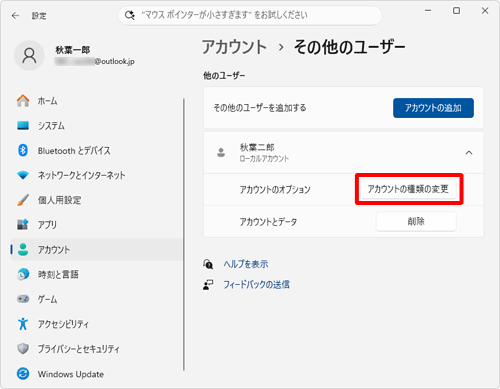Open フィードバックの送信 link

pos(256,285)
